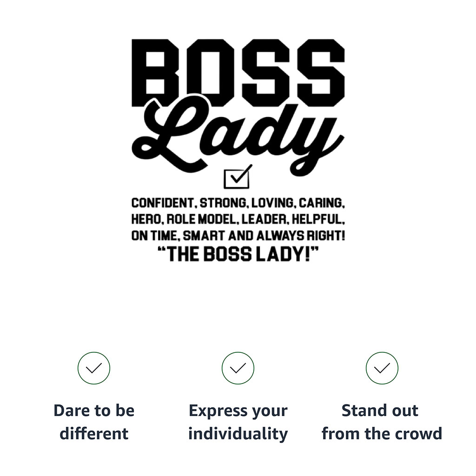Screen dimensions: 476x476
Task: Click the circled checkmark above Stand out from the crowd
Action: coord(382,368)
